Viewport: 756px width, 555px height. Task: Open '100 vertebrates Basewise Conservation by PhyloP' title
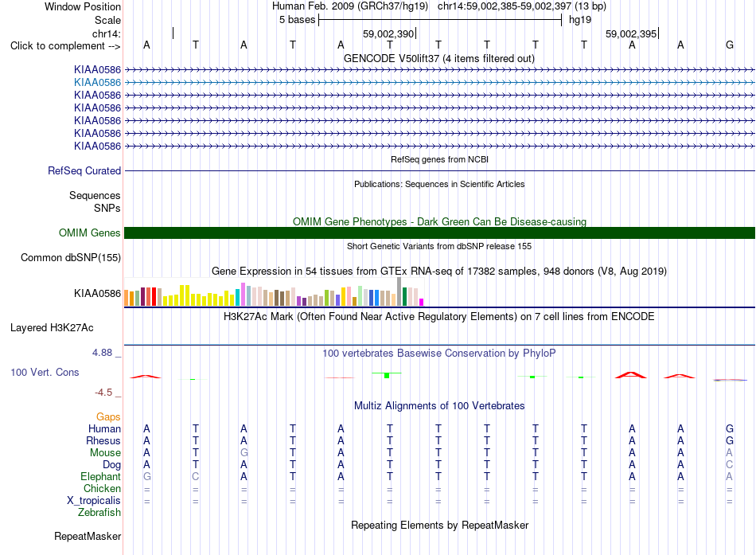439,354
